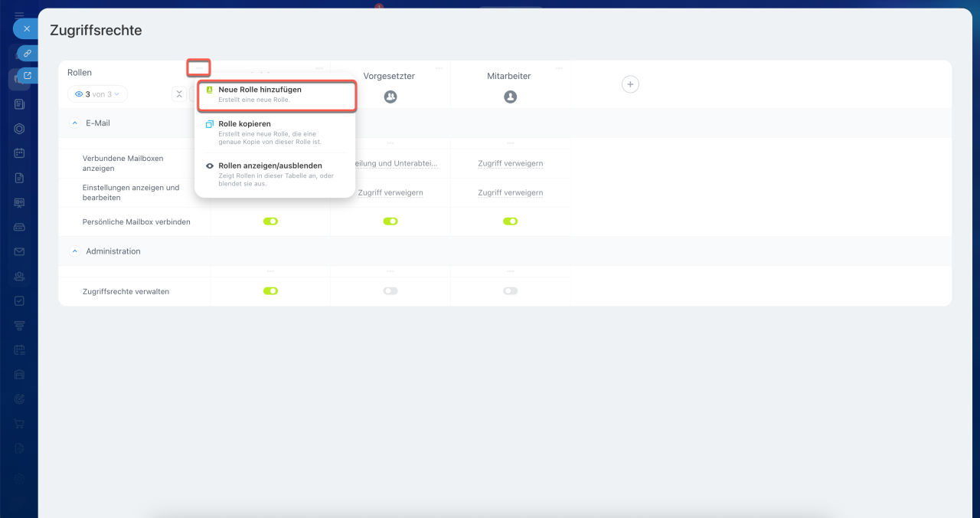Enable Zugriffsrechte verwalten for Mitarbeiter
Viewport: 980px width, 518px height.
(x=511, y=291)
